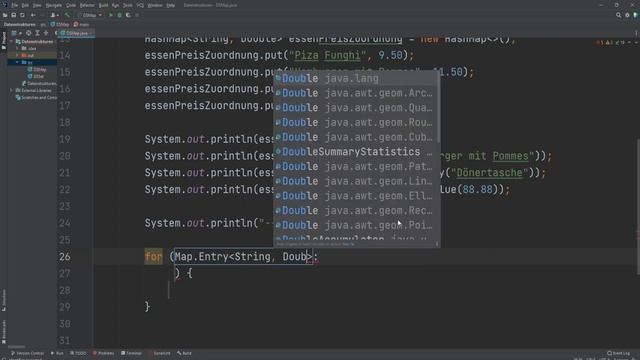Expand the out folder node
640x360 pixels.
click(x=17, y=56)
